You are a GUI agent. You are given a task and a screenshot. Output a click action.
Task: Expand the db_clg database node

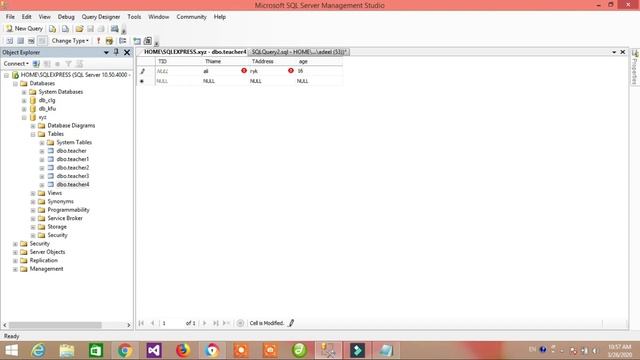(24, 100)
